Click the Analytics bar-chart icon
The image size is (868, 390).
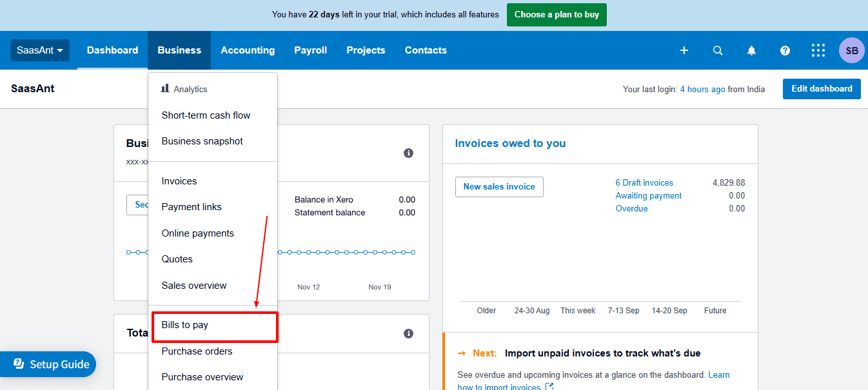click(165, 89)
